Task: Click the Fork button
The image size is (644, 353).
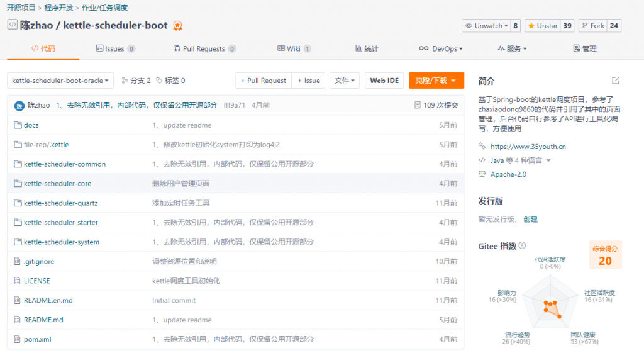Action: 593,25
